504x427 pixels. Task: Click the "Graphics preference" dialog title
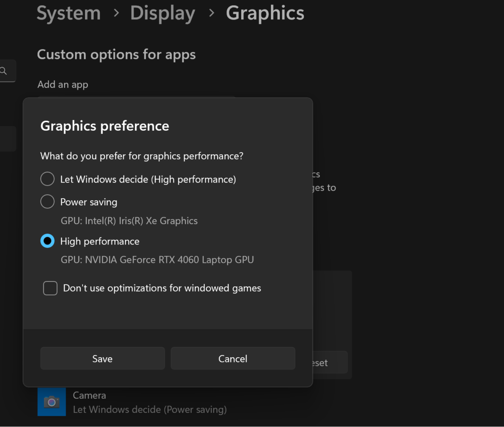coord(104,126)
